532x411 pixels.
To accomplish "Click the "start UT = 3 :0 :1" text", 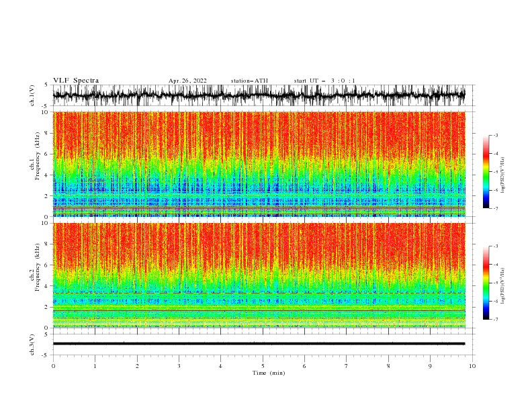I will 324,81.
